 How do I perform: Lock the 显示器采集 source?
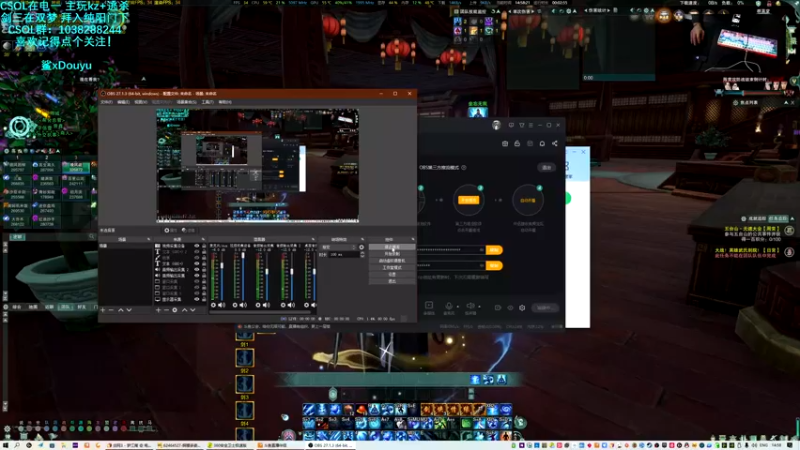pos(204,299)
